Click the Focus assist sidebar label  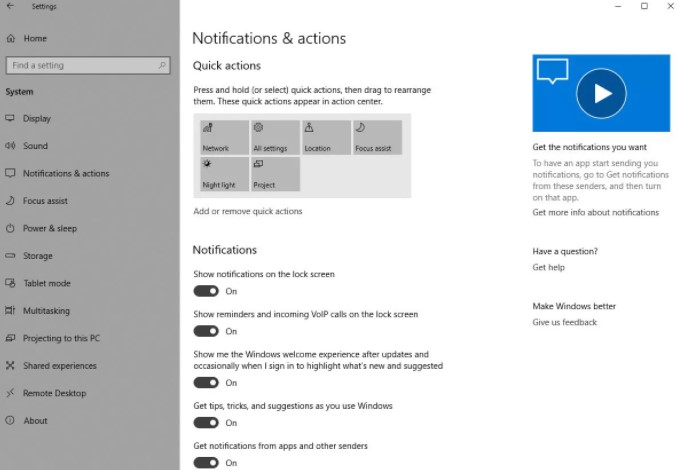point(45,201)
